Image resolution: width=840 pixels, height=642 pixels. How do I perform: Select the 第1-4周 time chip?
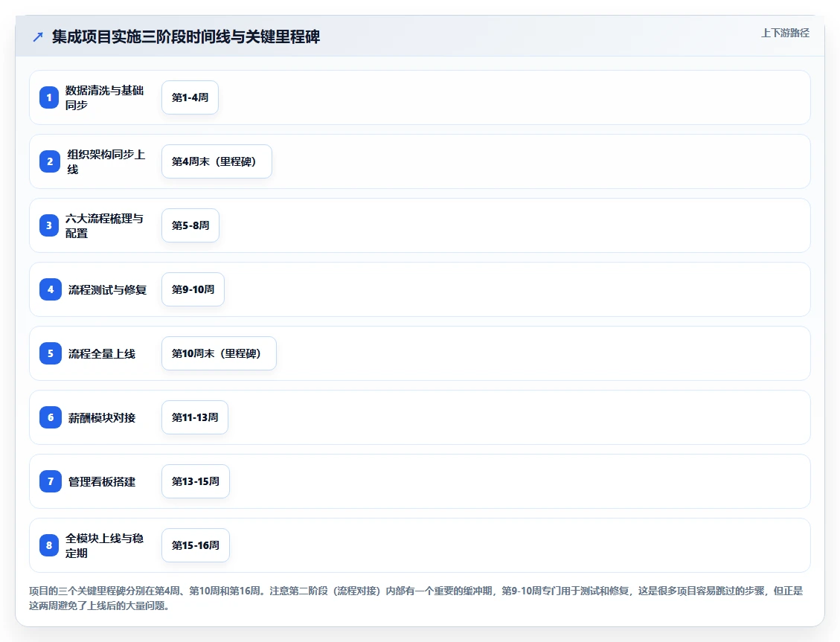[x=190, y=97]
